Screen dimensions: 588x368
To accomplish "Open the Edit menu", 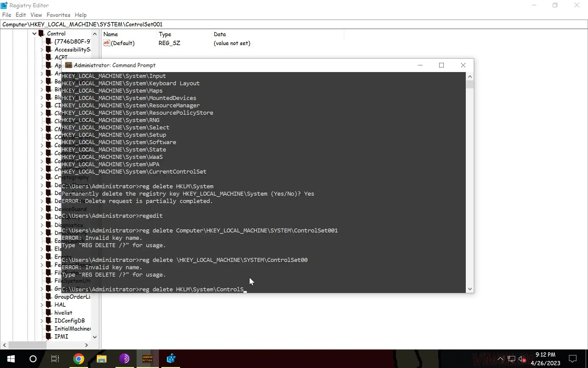I will (21, 15).
